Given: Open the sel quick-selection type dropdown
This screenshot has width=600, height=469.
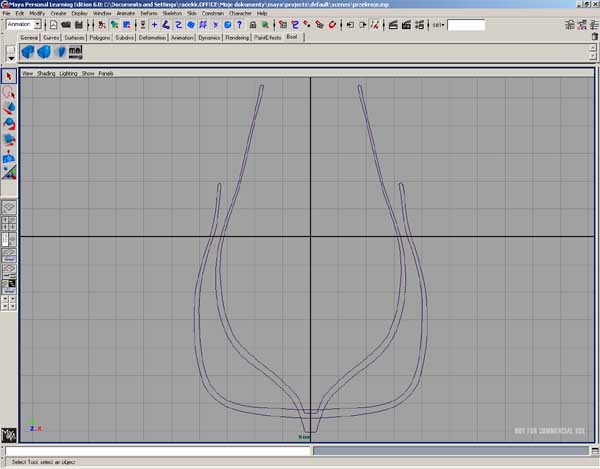Looking at the screenshot, I should [x=438, y=25].
